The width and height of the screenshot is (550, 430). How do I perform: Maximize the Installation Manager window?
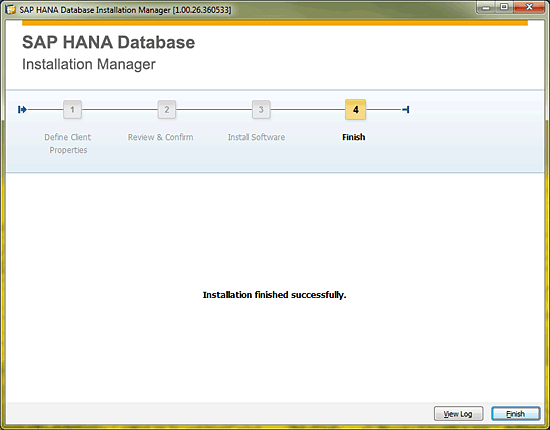coord(504,7)
